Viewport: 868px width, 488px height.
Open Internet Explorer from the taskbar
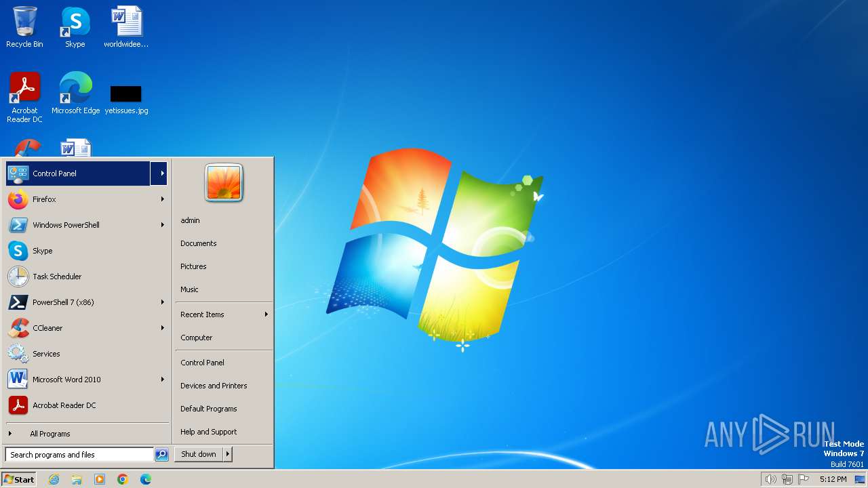click(x=54, y=479)
